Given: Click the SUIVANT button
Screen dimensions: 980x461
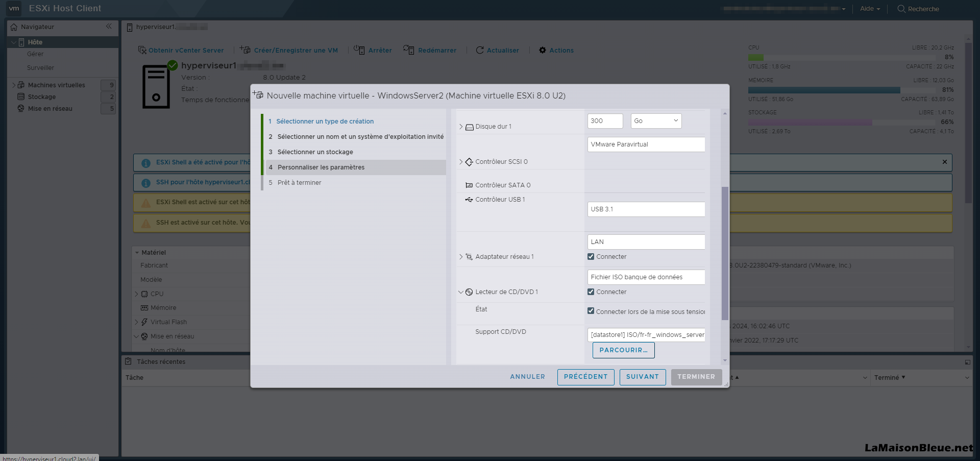Looking at the screenshot, I should (x=643, y=377).
